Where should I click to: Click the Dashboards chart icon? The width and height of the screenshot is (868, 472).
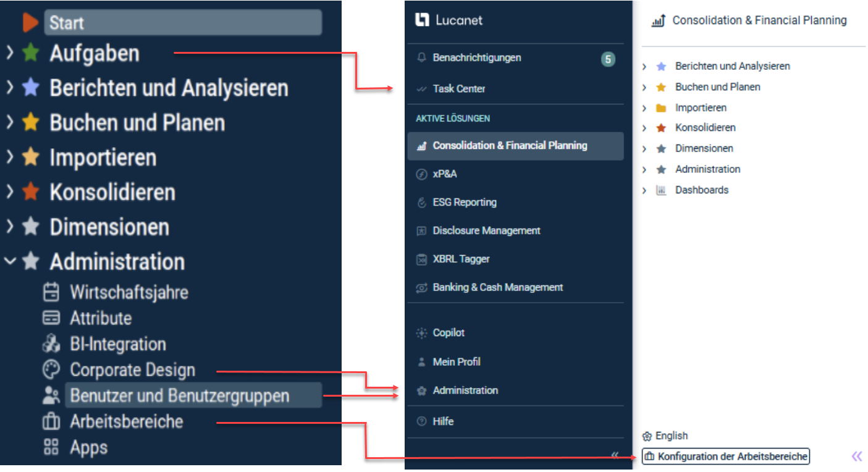(x=661, y=190)
